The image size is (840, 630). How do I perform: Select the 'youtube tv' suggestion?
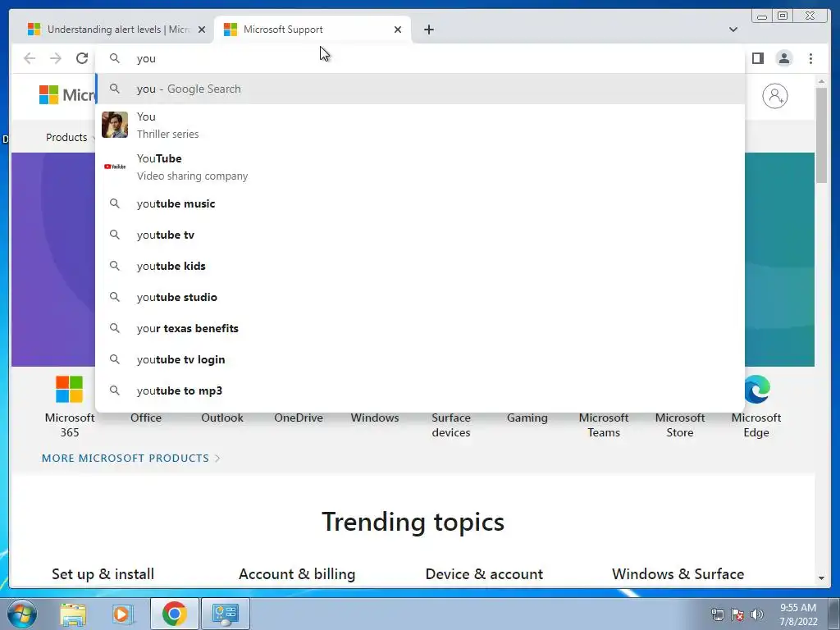coord(420,235)
